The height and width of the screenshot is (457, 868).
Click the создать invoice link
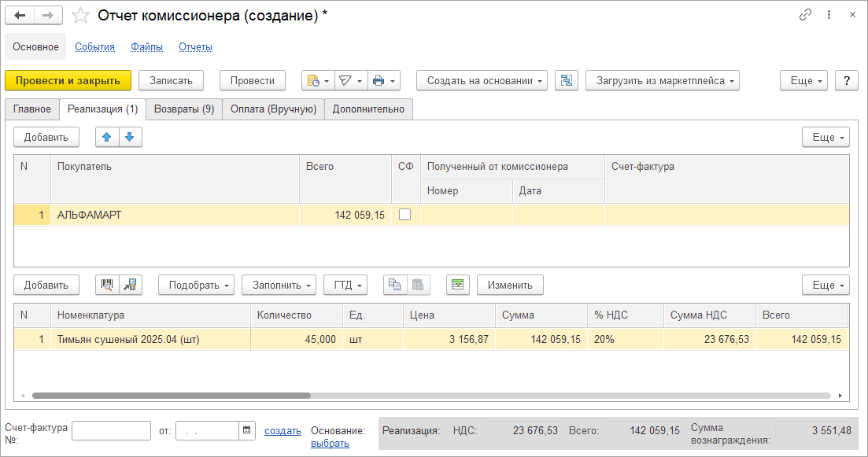(283, 430)
